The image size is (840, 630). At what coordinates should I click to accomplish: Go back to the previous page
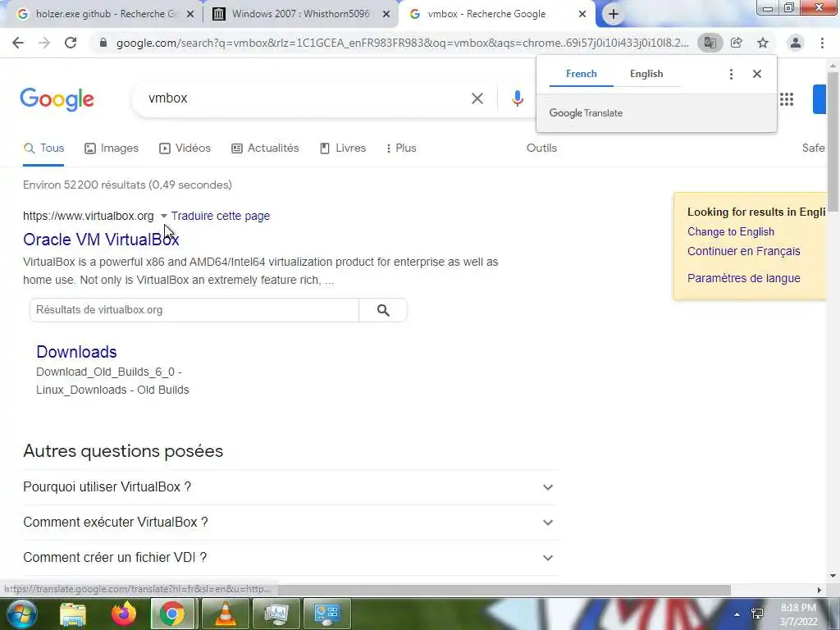point(18,43)
